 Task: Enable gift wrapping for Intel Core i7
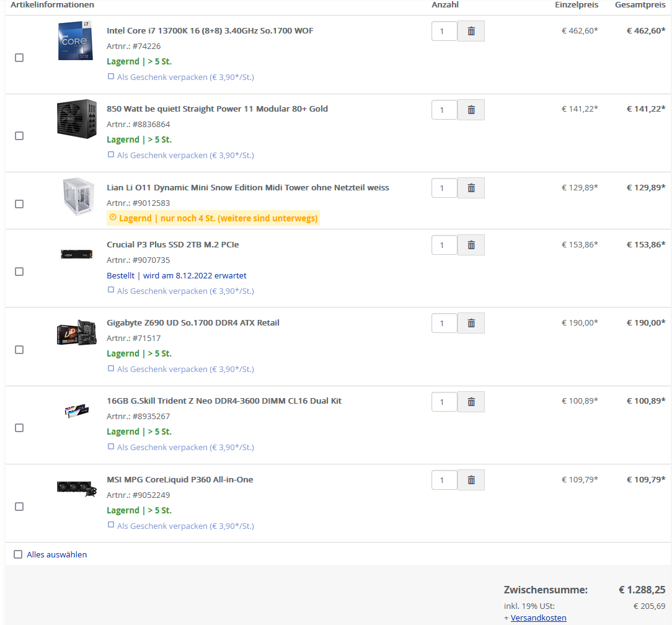(111, 76)
